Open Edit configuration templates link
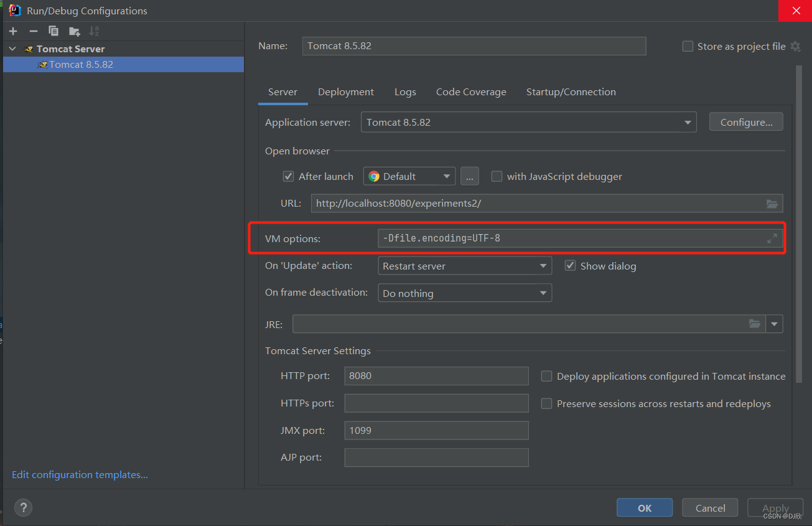Image resolution: width=812 pixels, height=526 pixels. point(80,474)
